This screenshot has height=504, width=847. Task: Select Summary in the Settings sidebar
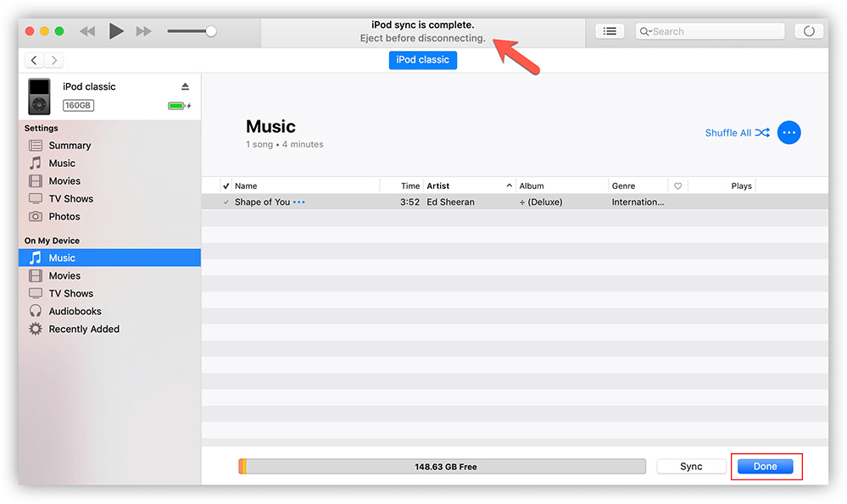tap(70, 146)
